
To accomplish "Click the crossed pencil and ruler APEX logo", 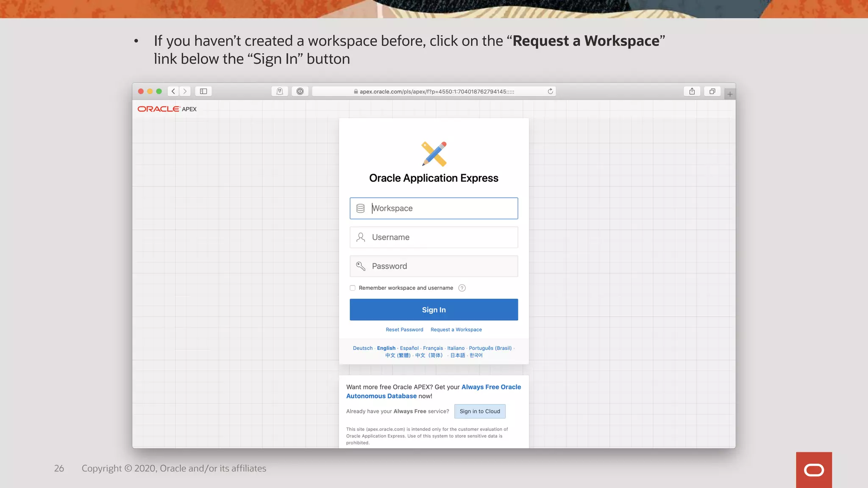I will 434,154.
